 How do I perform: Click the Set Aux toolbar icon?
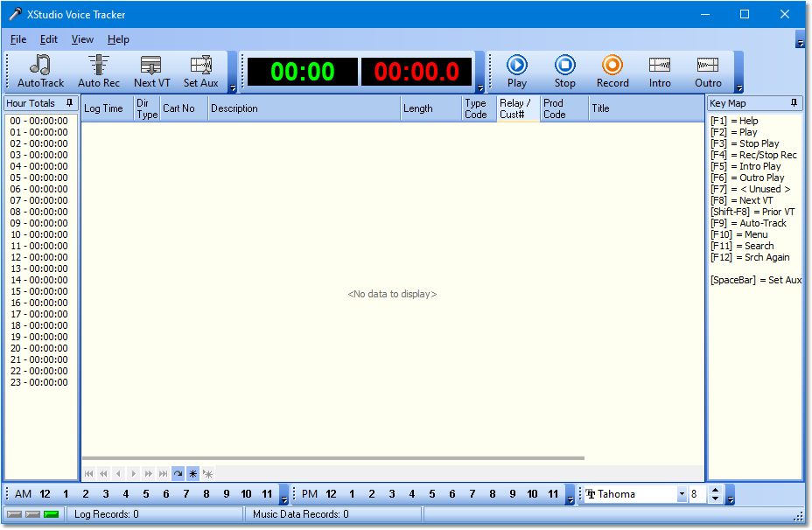[x=201, y=66]
